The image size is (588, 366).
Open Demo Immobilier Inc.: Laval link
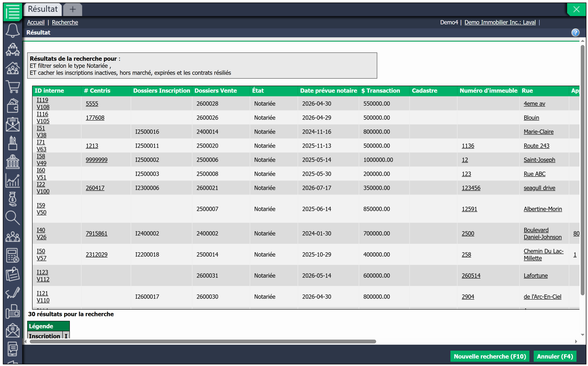pyautogui.click(x=500, y=22)
